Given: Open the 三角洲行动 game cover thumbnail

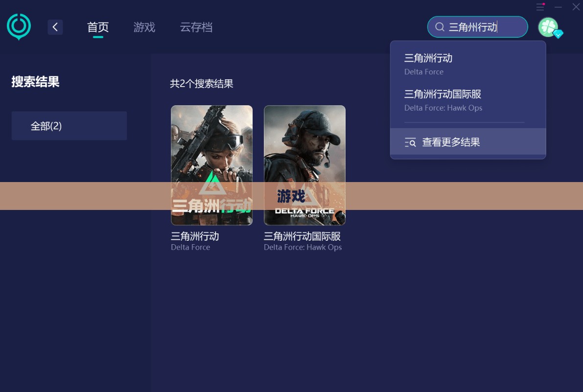Looking at the screenshot, I should click(211, 165).
